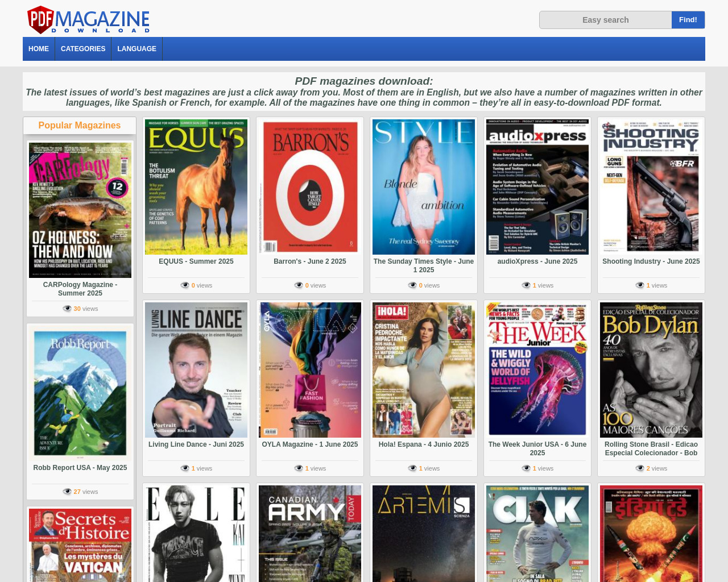Image resolution: width=728 pixels, height=582 pixels.
Task: Click eye icon under Rolling Stone Brasil
Action: tap(640, 468)
